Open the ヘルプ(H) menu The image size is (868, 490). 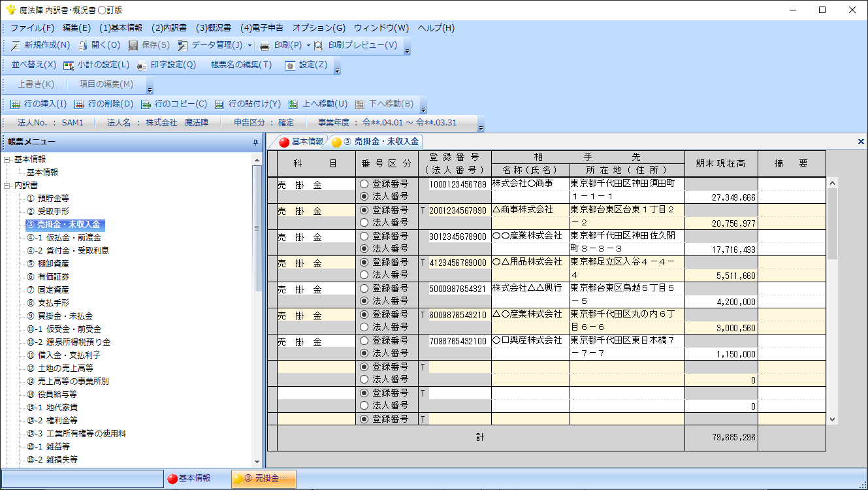coord(436,28)
